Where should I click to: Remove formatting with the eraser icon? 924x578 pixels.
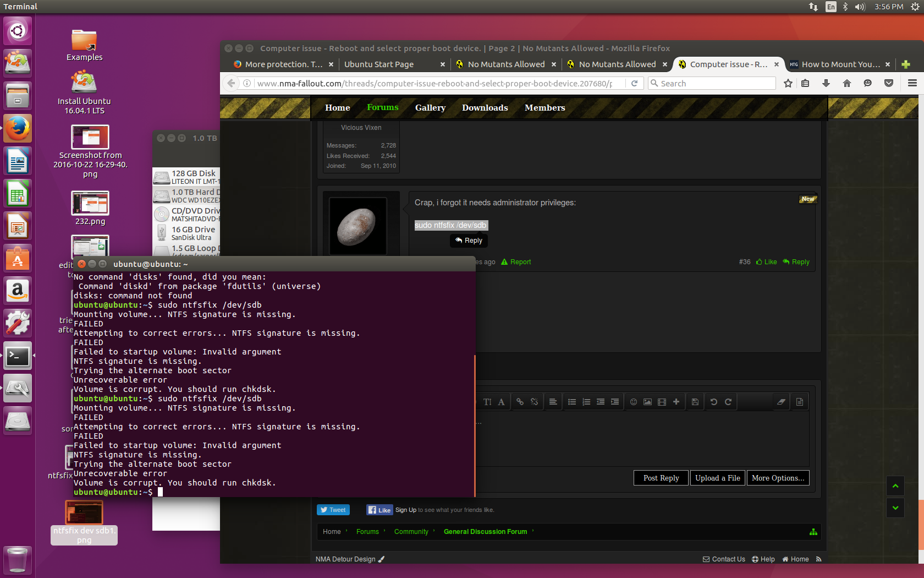click(x=781, y=402)
